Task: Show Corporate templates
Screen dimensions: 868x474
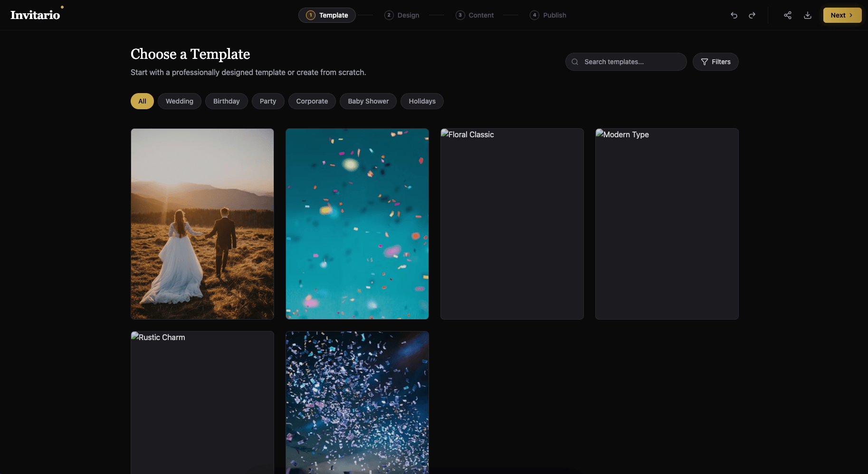Action: 312,101
